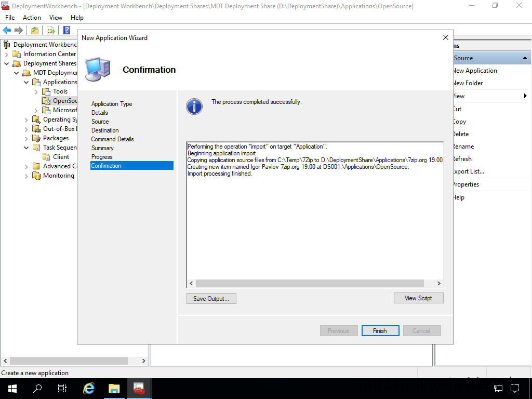Open the View submenu arrow in Actions pane
The height and width of the screenshot is (399, 532).
525,96
